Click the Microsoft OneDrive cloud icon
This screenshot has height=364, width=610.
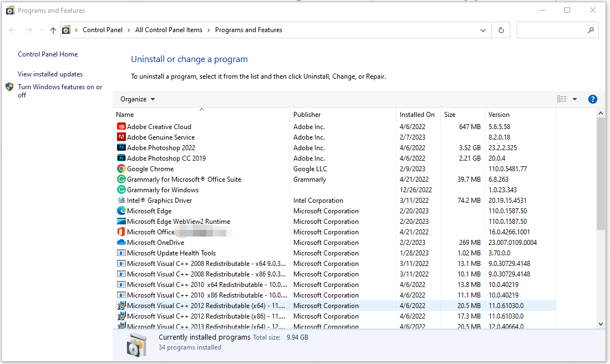point(121,242)
